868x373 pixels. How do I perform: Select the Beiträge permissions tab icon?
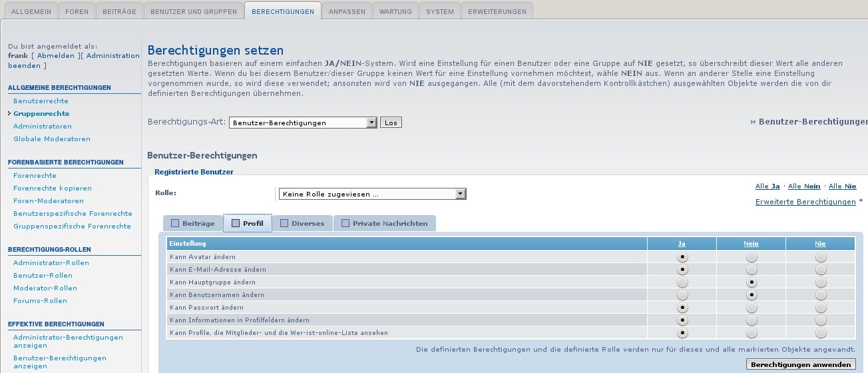click(176, 223)
